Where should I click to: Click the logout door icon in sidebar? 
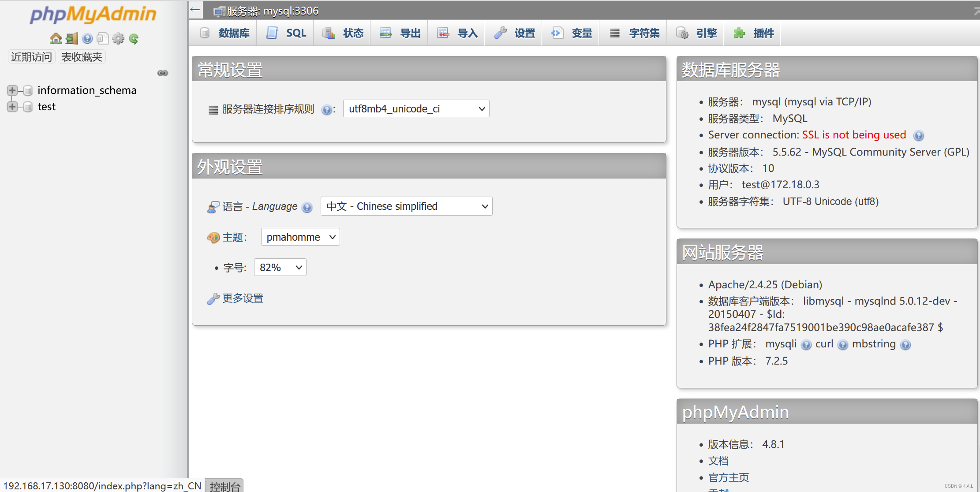[71, 38]
